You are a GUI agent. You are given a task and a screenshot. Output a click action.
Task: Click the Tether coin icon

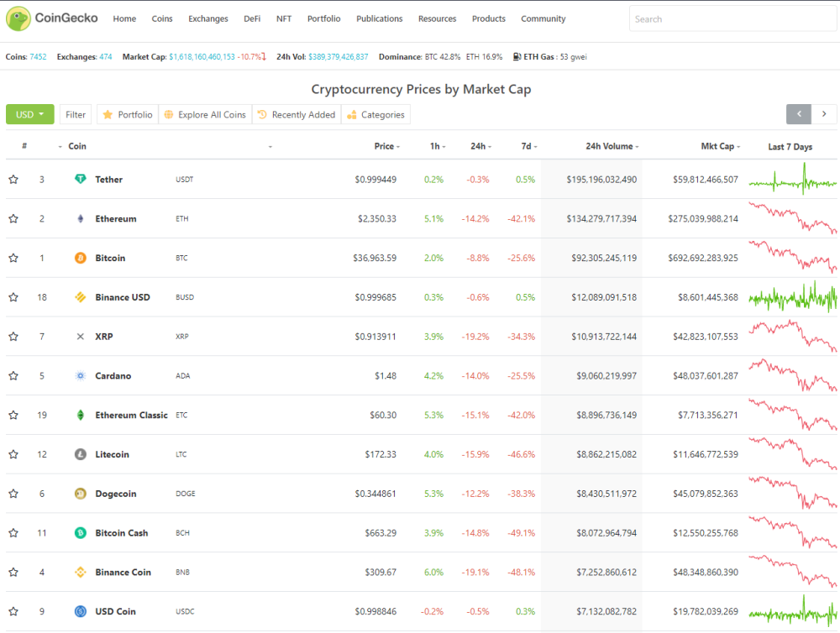click(x=81, y=180)
